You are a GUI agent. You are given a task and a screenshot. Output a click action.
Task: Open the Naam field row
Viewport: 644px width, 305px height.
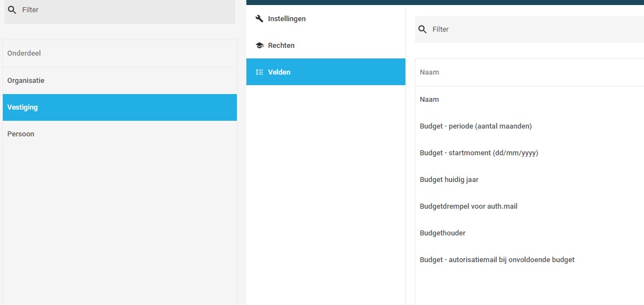(529, 100)
